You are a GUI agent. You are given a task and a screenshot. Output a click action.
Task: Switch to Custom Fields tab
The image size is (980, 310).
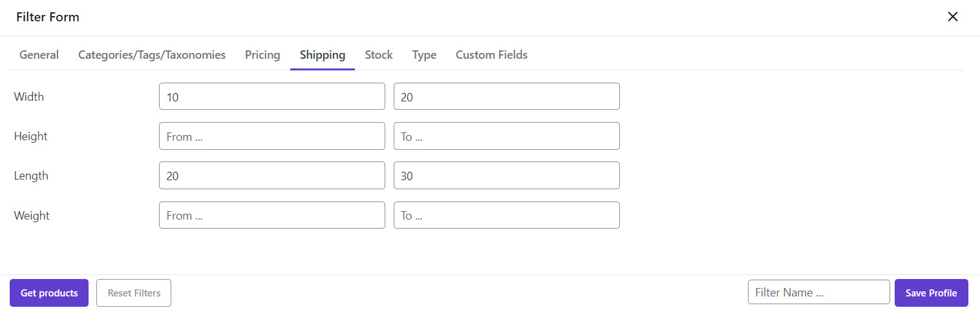click(491, 55)
